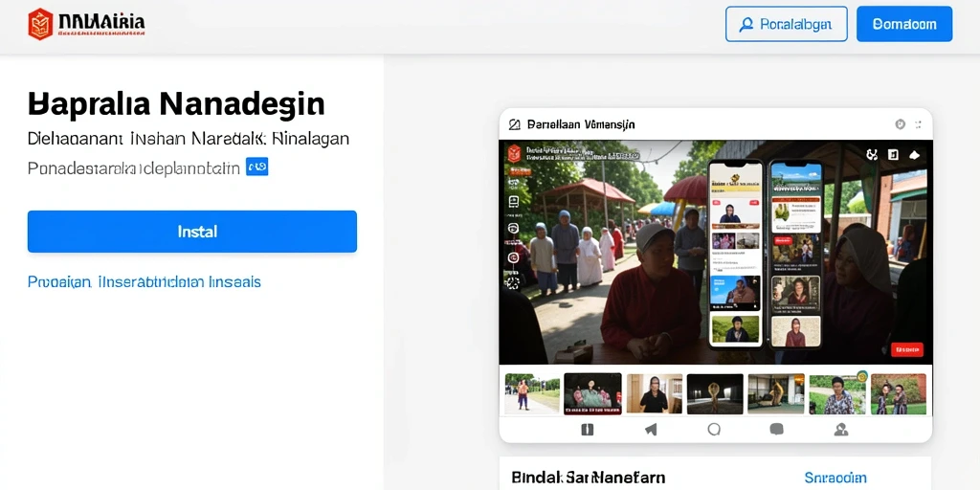Click the blue badge icon beside the subtitle text

point(256,167)
